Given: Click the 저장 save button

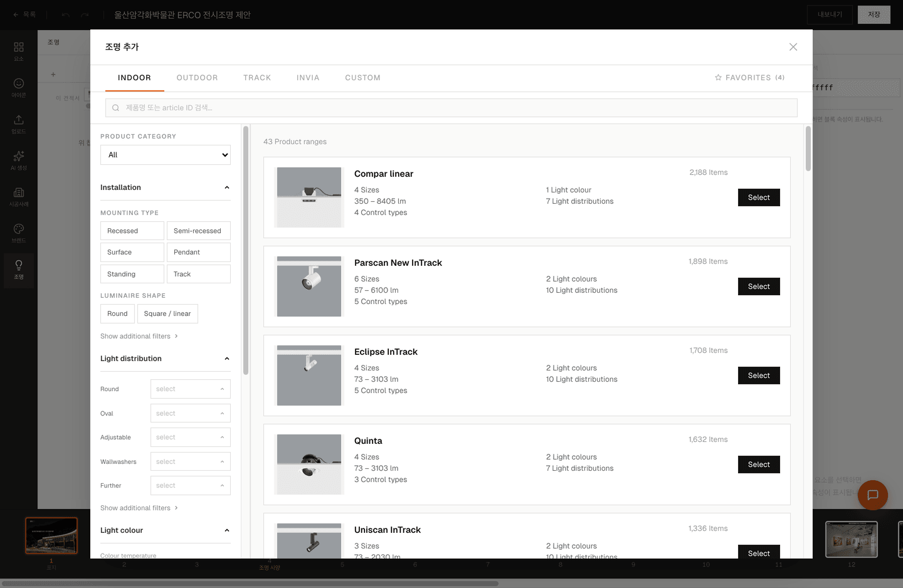Looking at the screenshot, I should pyautogui.click(x=874, y=14).
